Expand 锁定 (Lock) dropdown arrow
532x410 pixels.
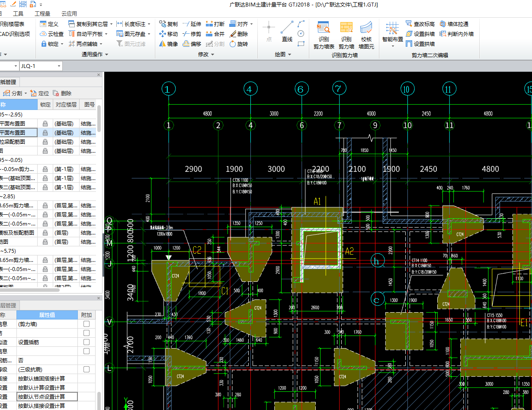click(62, 44)
